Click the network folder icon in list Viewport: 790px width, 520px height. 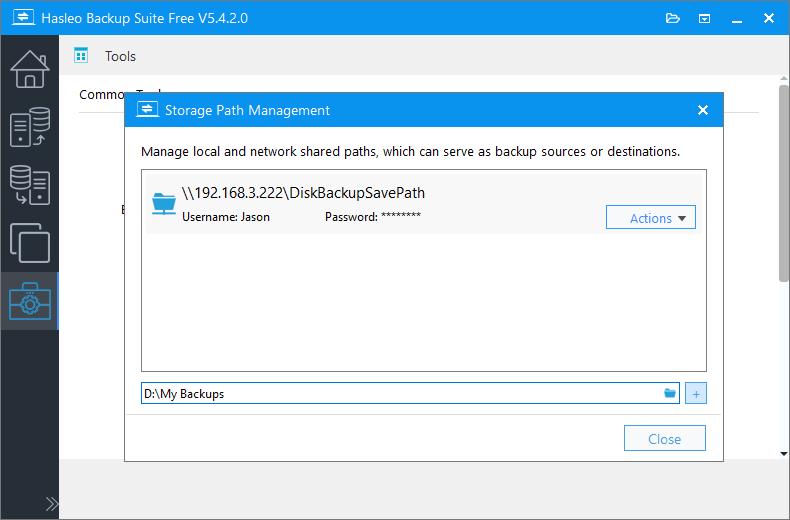coord(164,204)
